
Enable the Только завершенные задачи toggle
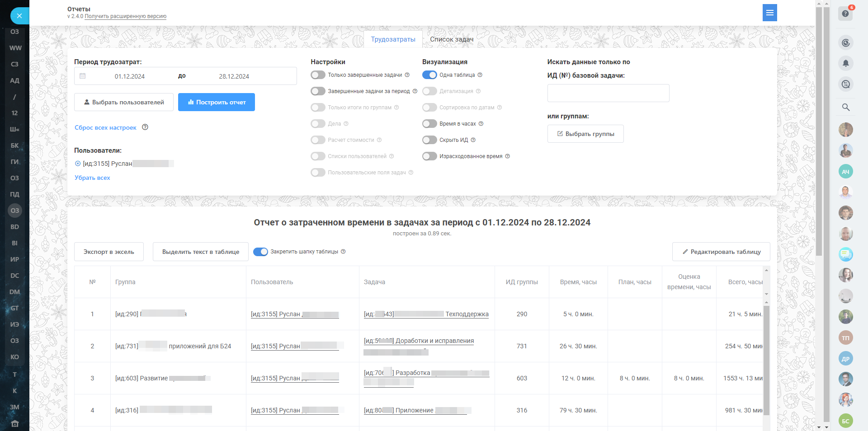click(318, 75)
